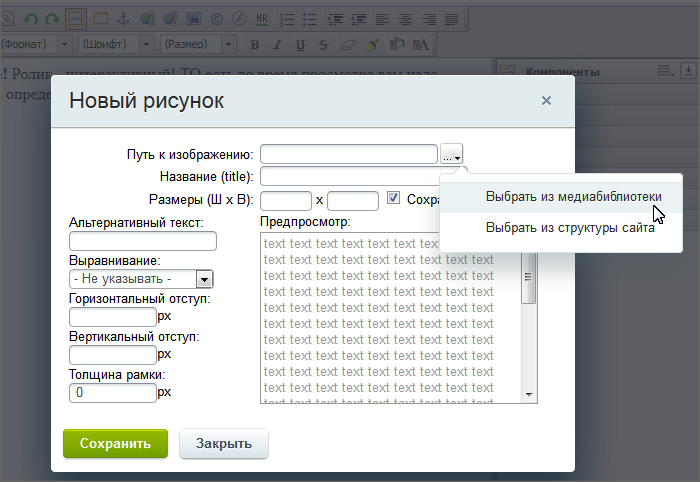
Task: Expand the Шрифт font dropdown
Action: coord(116,44)
